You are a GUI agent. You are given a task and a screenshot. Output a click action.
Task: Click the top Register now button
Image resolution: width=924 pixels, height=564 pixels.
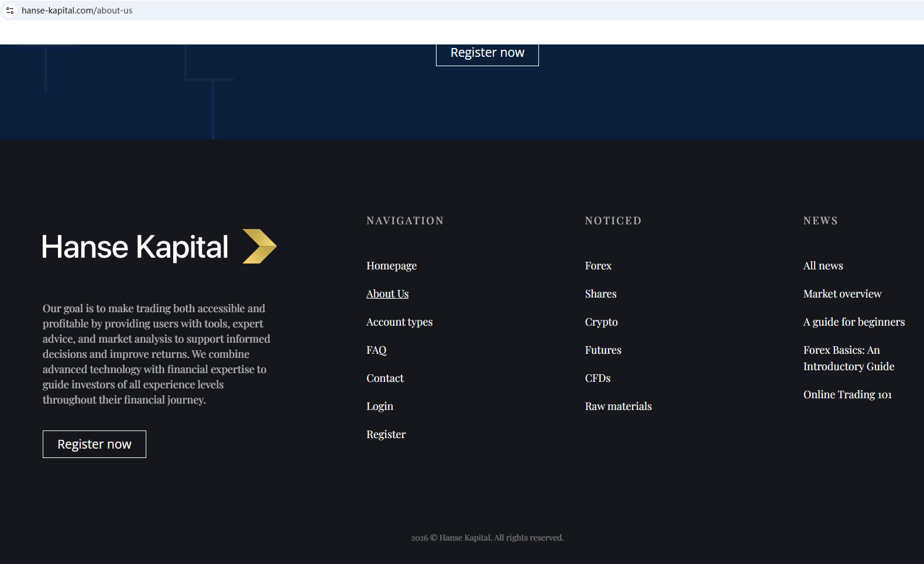coord(487,53)
